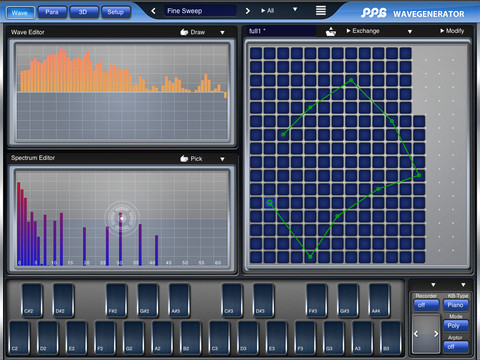Image resolution: width=480 pixels, height=360 pixels.
Task: Open the 3D tab
Action: pyautogui.click(x=83, y=12)
